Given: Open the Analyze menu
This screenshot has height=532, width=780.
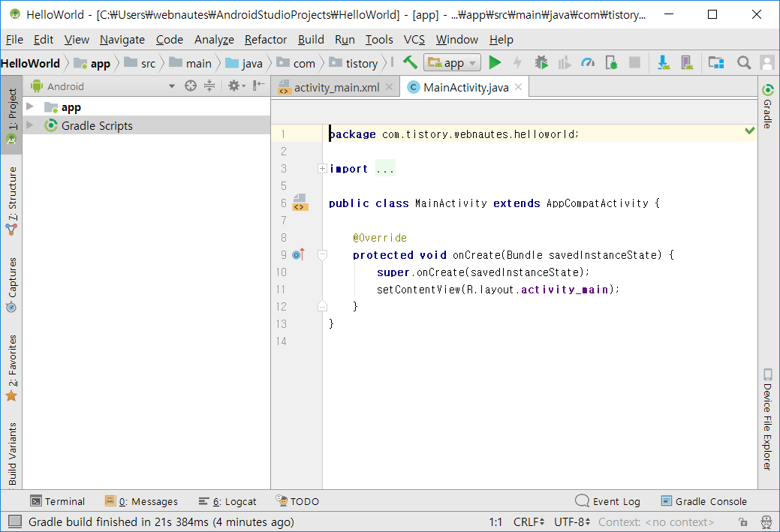Looking at the screenshot, I should click(x=214, y=39).
